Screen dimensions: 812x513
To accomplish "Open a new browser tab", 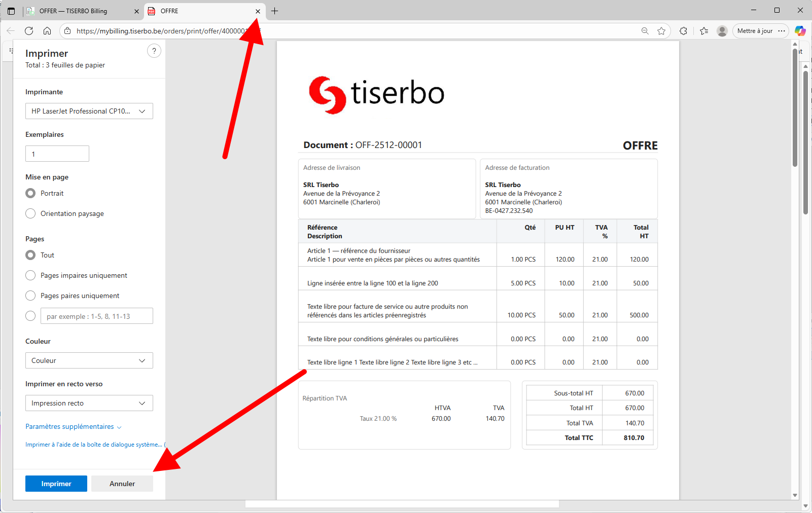I will click(x=274, y=11).
